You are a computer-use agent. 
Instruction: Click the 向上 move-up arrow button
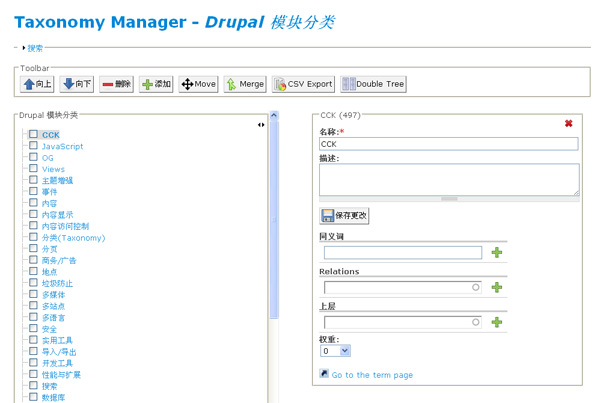pos(37,84)
